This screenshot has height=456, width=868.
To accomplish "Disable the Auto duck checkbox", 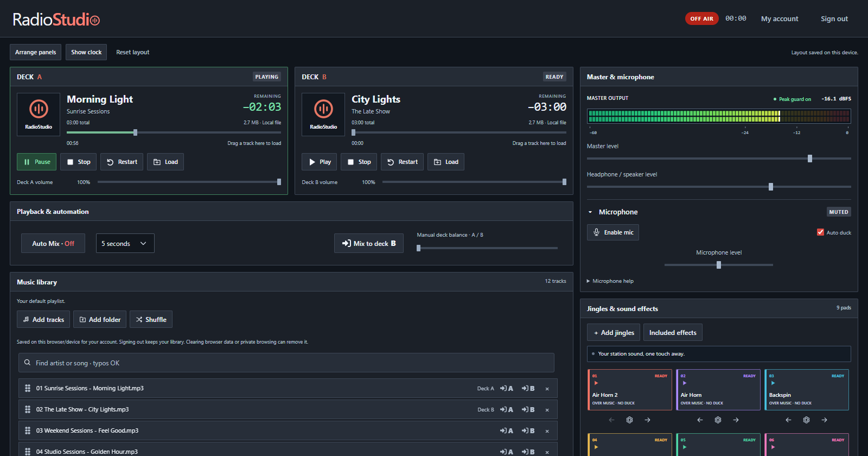I will coord(821,232).
